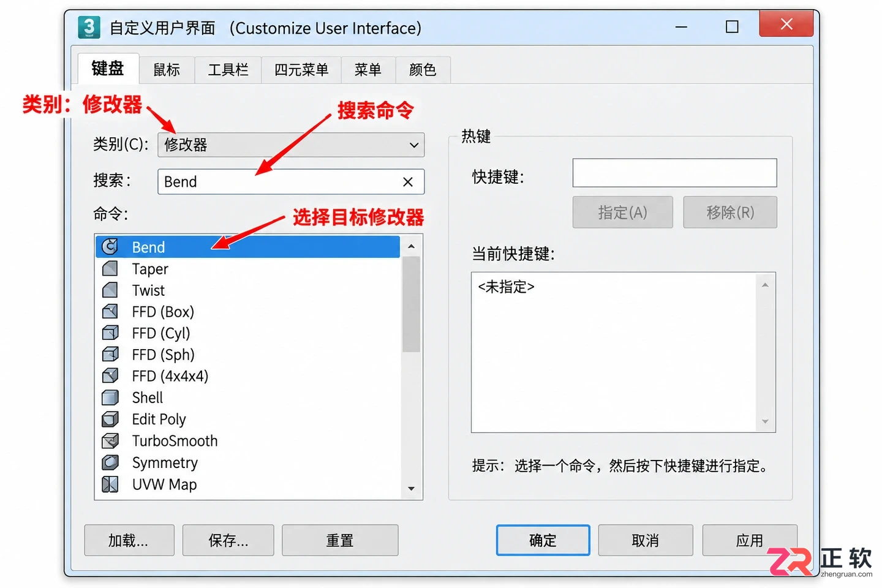
Task: Click the Twist modifier icon
Action: coord(110,290)
